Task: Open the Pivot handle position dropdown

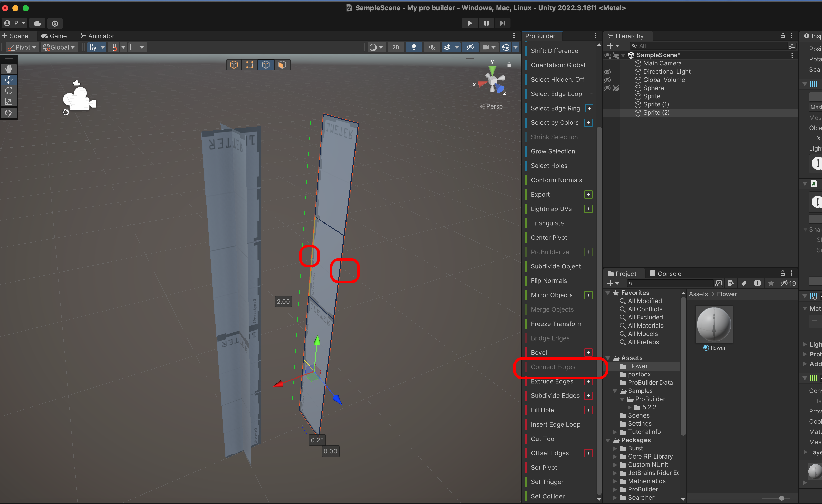Action: 22,47
